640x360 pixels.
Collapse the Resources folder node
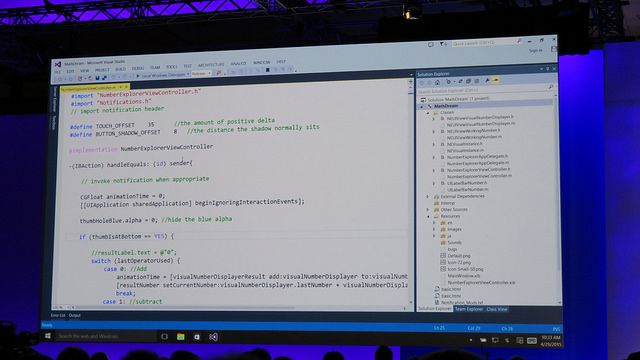coord(428,216)
